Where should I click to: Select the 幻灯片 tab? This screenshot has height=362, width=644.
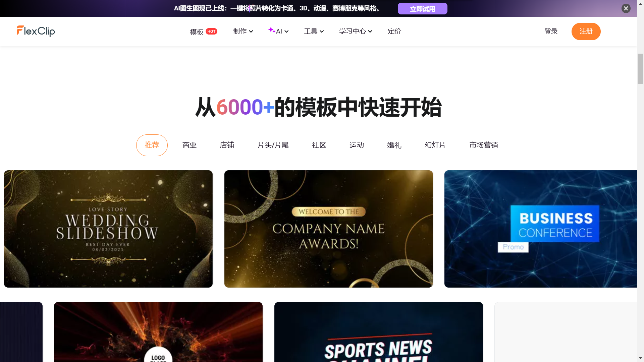(435, 145)
